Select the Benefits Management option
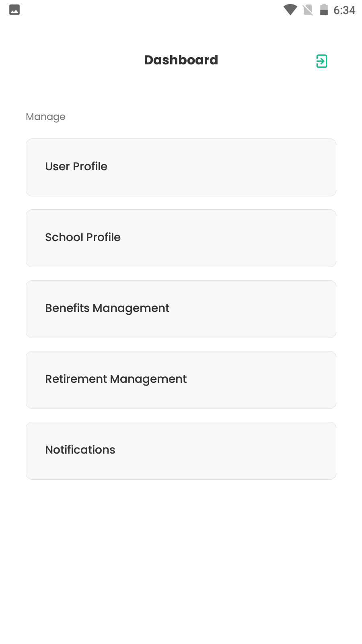 coord(181,309)
